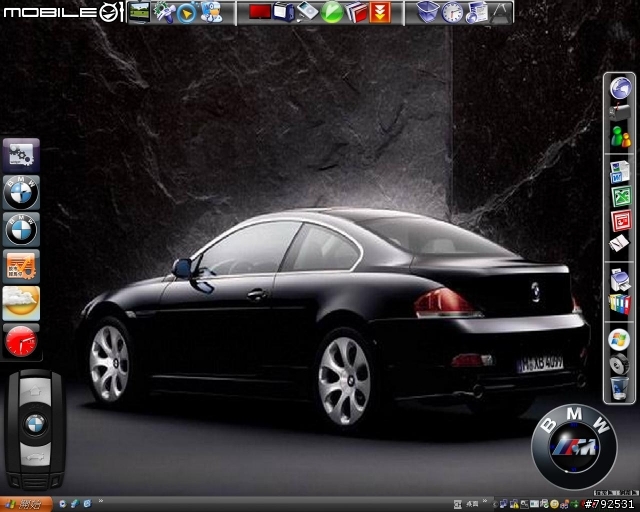Launch the dark compass-shaped icon in top dock
The height and width of the screenshot is (512, 640).
click(x=501, y=13)
